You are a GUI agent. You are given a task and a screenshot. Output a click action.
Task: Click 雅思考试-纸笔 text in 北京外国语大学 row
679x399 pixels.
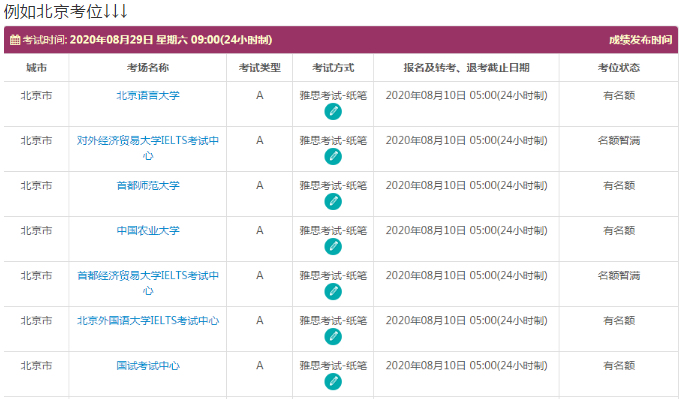click(333, 321)
